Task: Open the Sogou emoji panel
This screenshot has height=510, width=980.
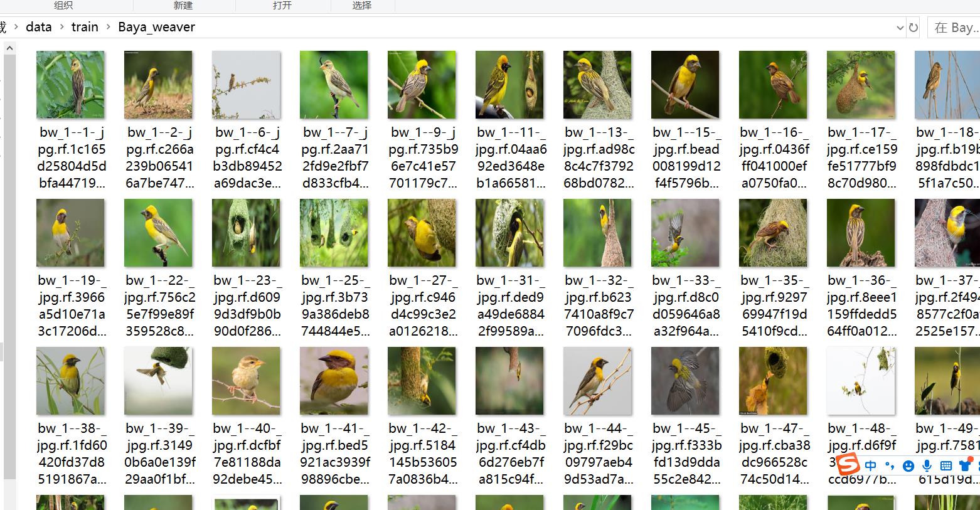Action: point(908,465)
